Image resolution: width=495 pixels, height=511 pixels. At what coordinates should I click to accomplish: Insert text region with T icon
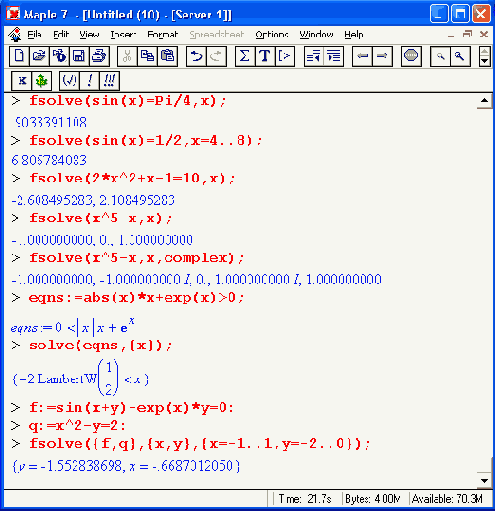265,56
